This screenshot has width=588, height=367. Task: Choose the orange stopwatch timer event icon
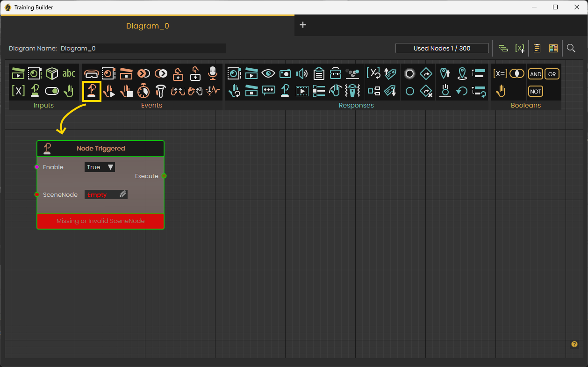143,91
